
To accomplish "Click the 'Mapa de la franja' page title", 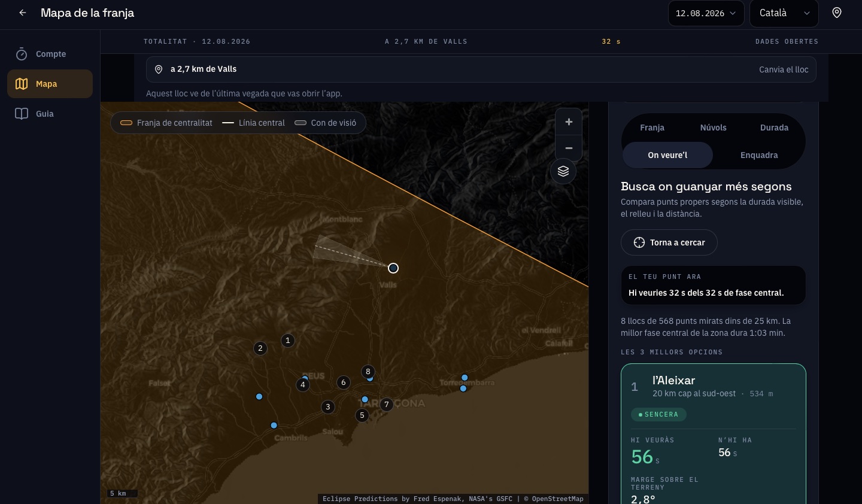I will pyautogui.click(x=87, y=13).
